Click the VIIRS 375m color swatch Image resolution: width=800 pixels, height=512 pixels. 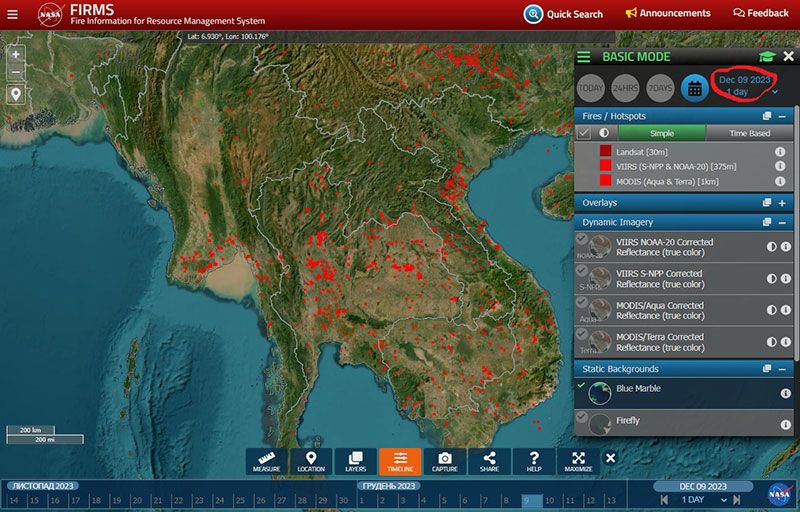click(x=605, y=165)
